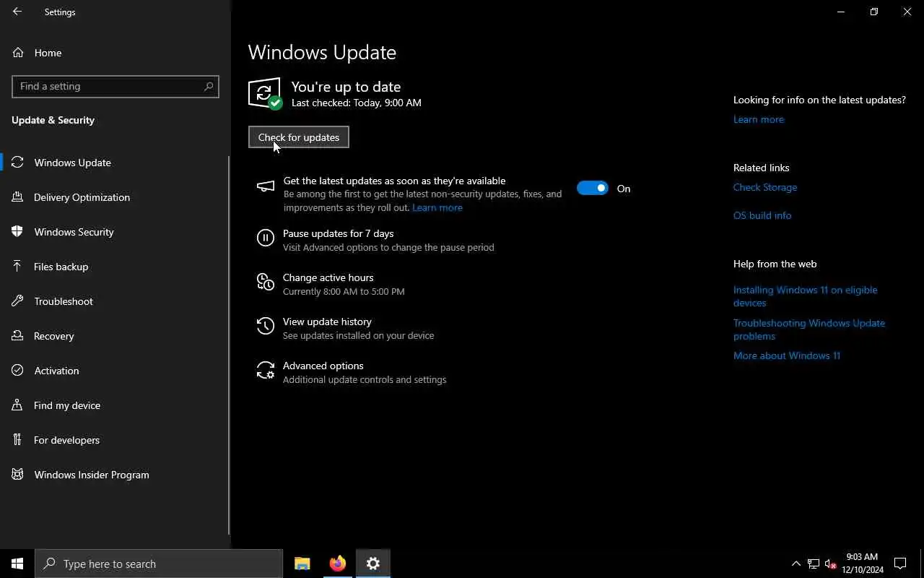Open the notification center icon
This screenshot has height=578, width=924.
(x=900, y=564)
